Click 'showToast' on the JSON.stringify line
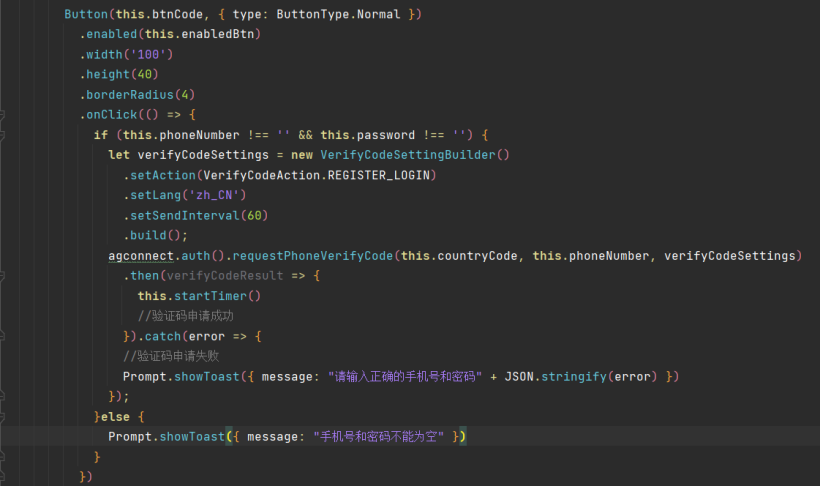The height and width of the screenshot is (486, 820). 207,377
